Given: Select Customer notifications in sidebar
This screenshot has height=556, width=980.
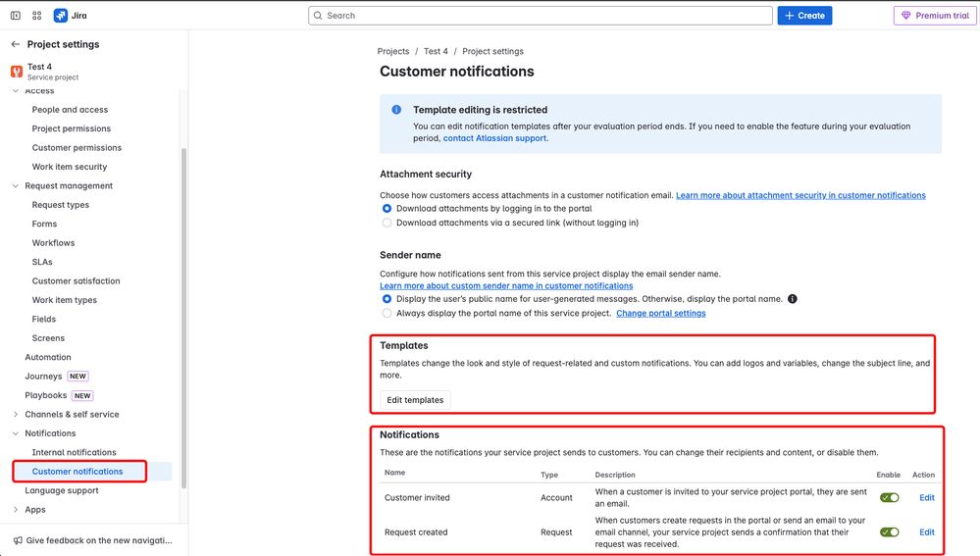Looking at the screenshot, I should click(77, 471).
